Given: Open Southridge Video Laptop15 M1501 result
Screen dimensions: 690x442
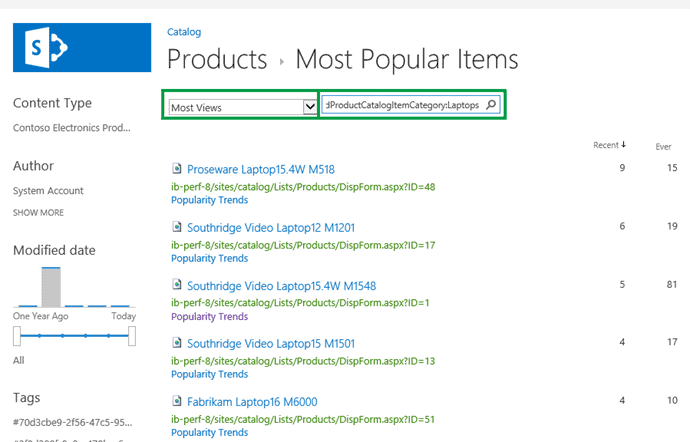Looking at the screenshot, I should pyautogui.click(x=271, y=344).
